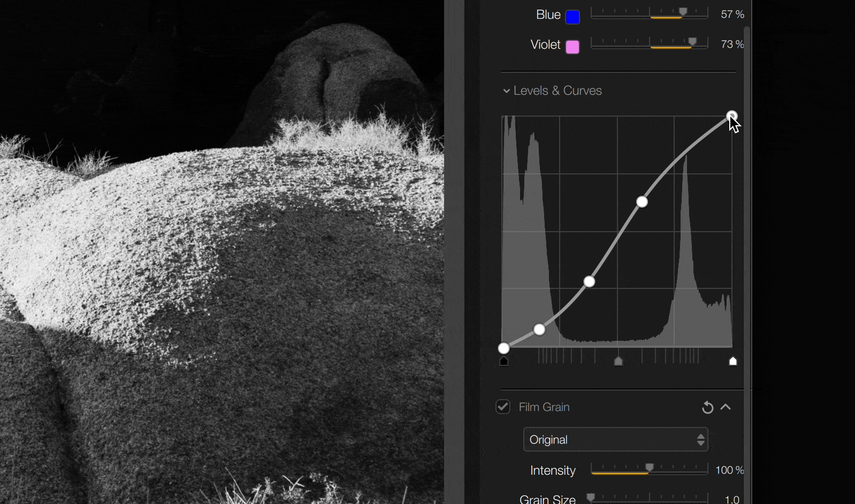Select the lower shadow curve control point

pos(540,330)
